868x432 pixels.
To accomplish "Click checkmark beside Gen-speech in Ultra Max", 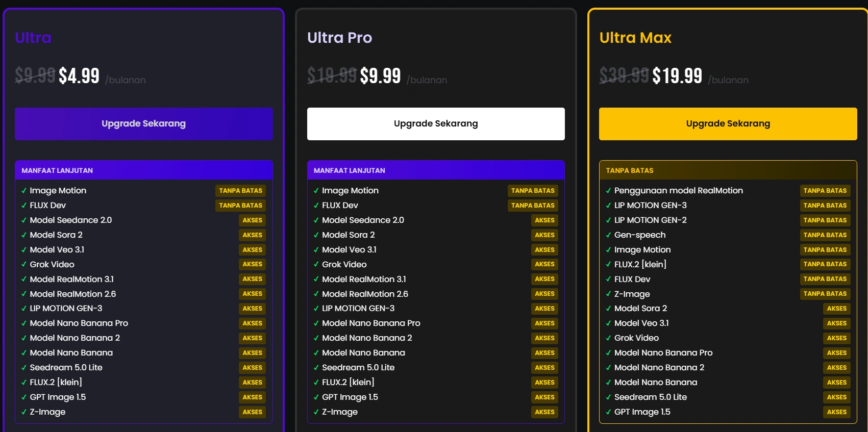I will pyautogui.click(x=608, y=235).
